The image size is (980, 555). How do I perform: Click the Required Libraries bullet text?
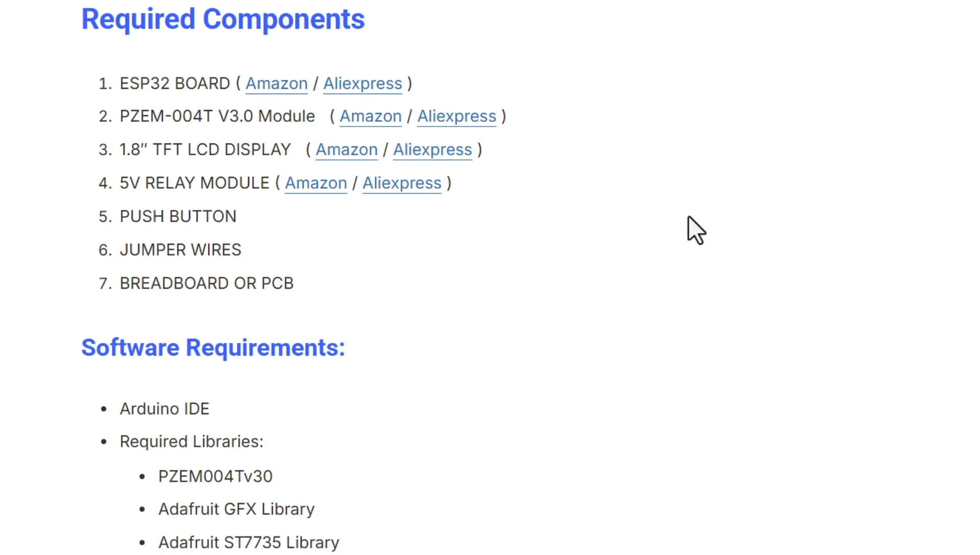pos(191,442)
